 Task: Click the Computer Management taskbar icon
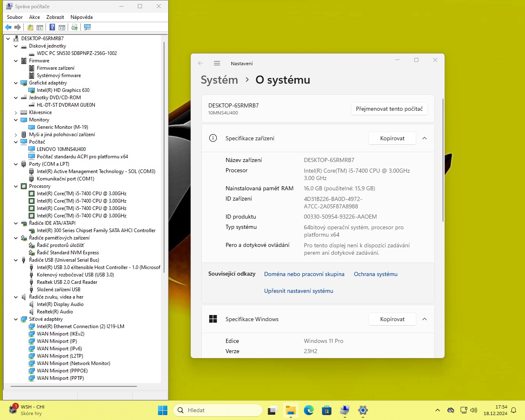[x=345, y=410]
